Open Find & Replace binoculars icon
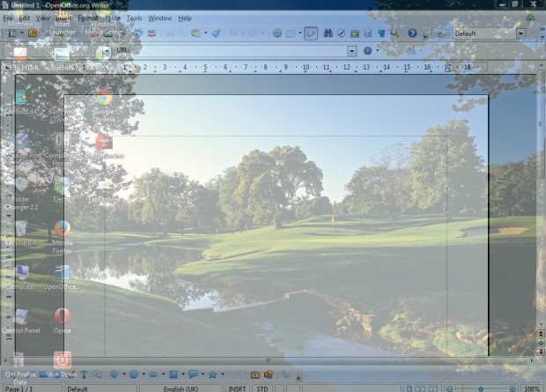The image size is (546, 392). [x=328, y=33]
